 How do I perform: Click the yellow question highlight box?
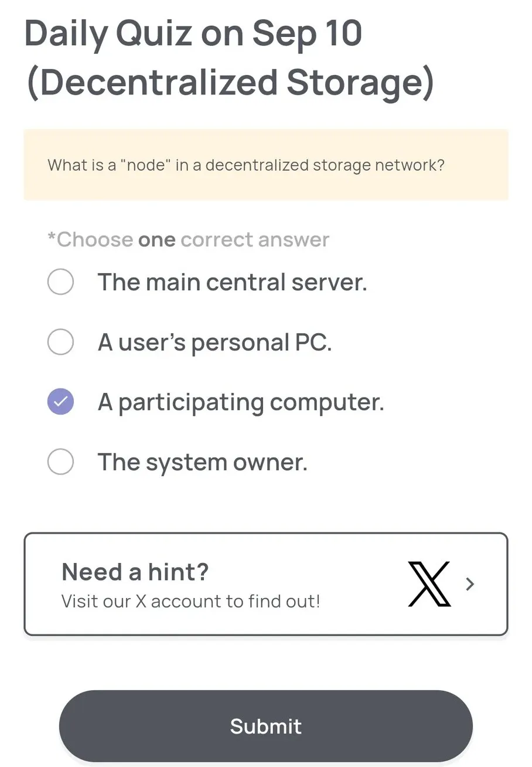coord(265,165)
